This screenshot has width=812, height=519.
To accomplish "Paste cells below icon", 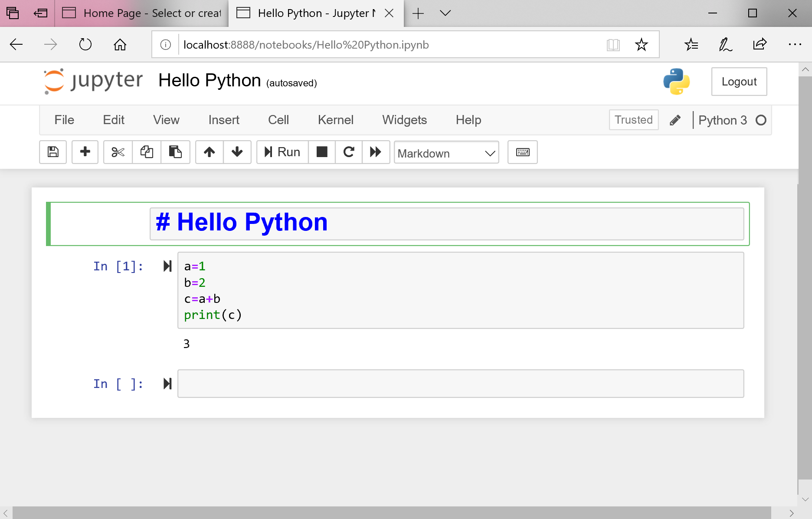I will [175, 152].
